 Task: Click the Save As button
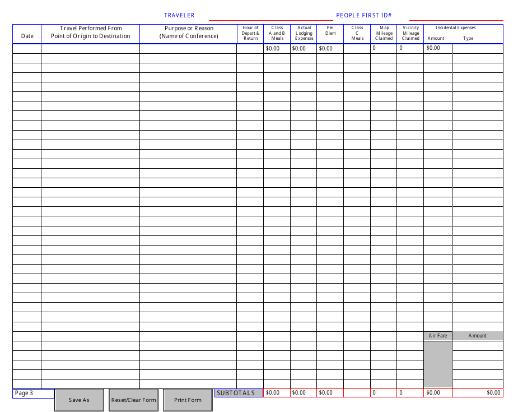79,400
